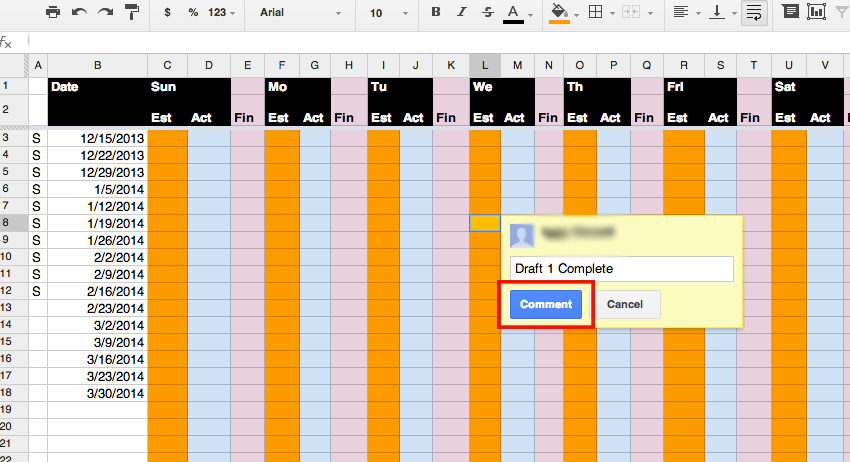Format as percent
850x462 pixels.
pyautogui.click(x=193, y=12)
